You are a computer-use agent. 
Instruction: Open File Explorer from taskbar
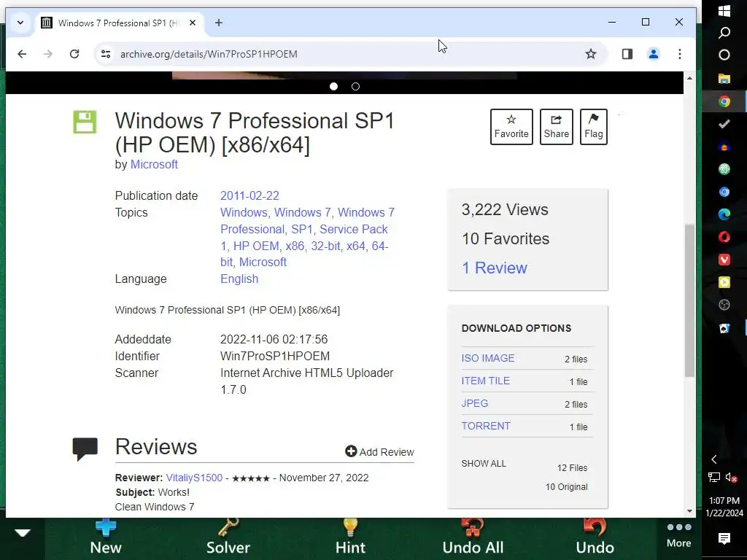(724, 78)
